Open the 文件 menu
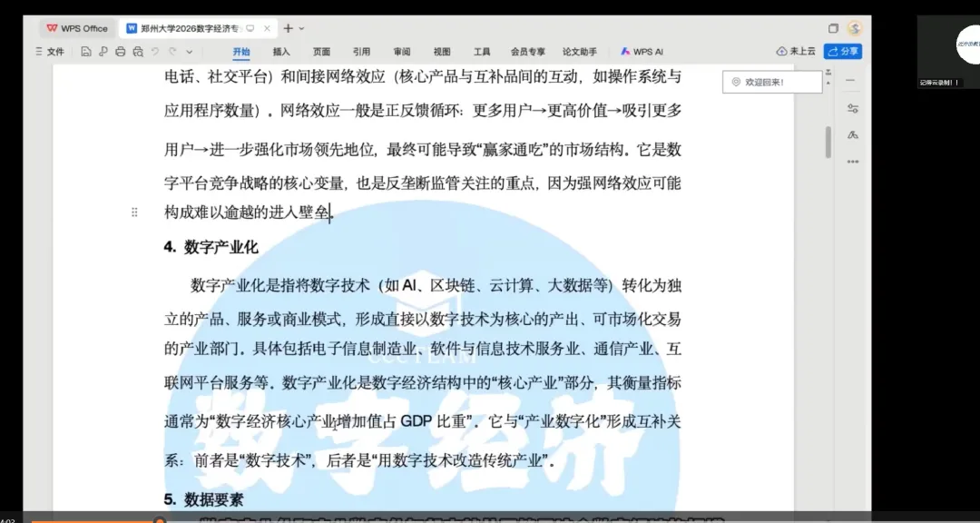 pyautogui.click(x=51, y=52)
